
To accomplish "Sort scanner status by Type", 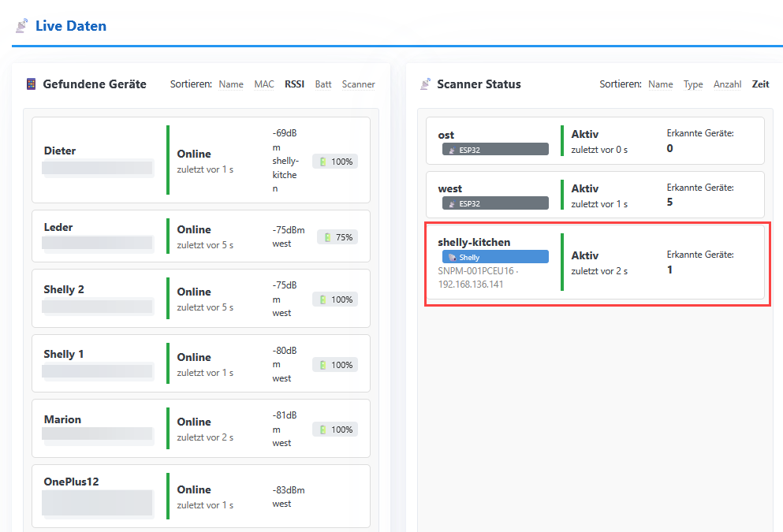I will pyautogui.click(x=693, y=84).
